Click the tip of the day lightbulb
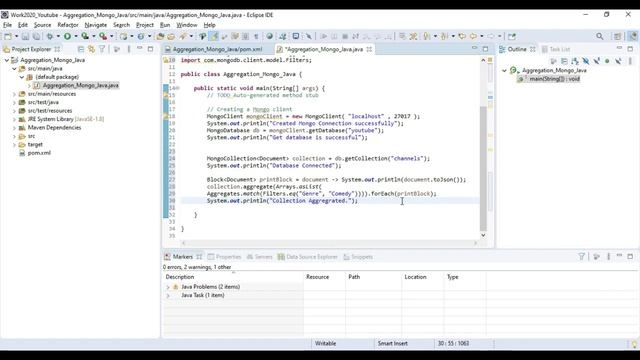Screen dimensions: 640x360 (x=634, y=344)
